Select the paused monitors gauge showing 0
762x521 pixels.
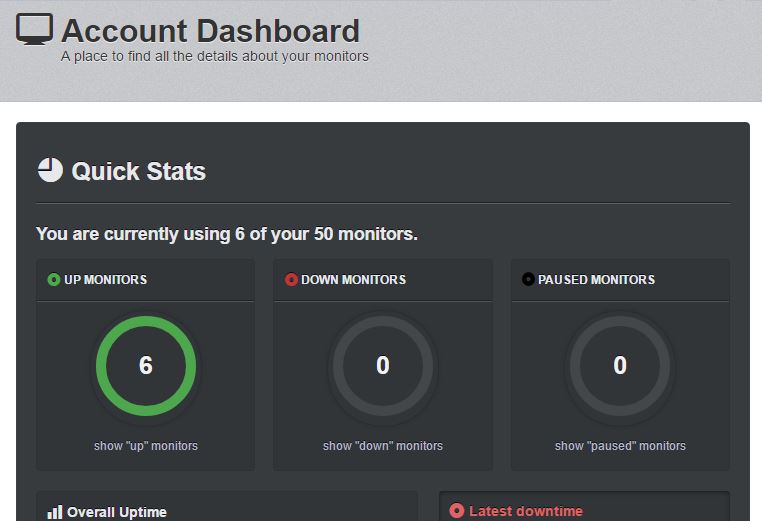(620, 366)
